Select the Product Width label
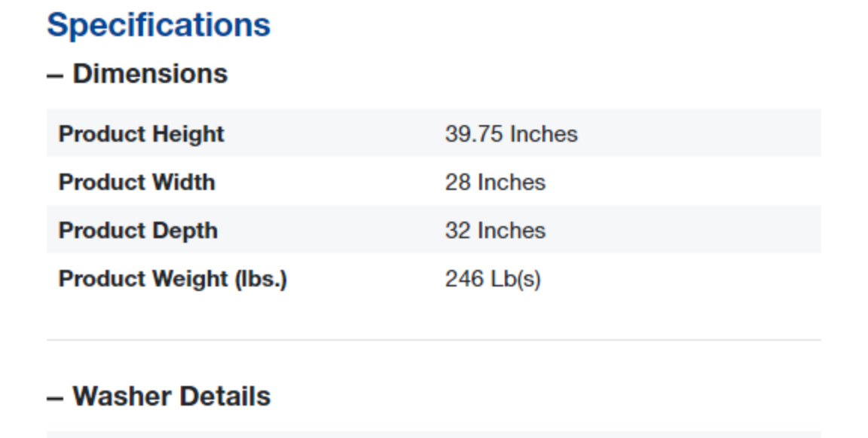This screenshot has height=438, width=868. (136, 182)
